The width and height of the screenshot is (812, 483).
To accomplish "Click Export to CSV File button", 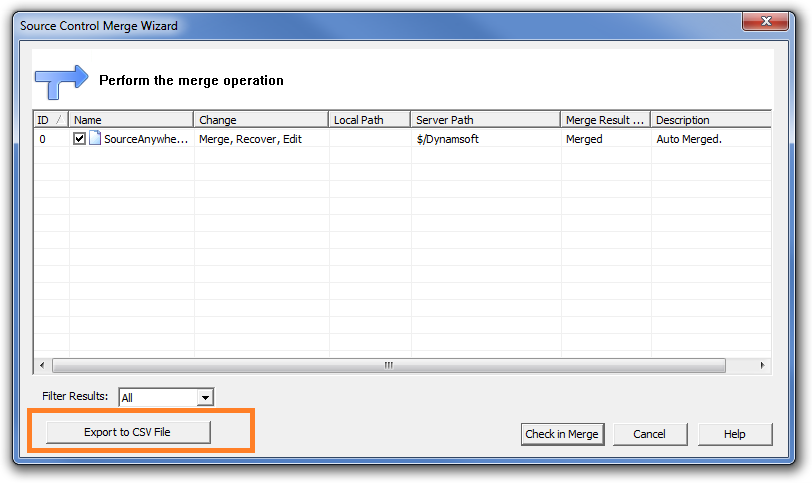I will pos(127,432).
